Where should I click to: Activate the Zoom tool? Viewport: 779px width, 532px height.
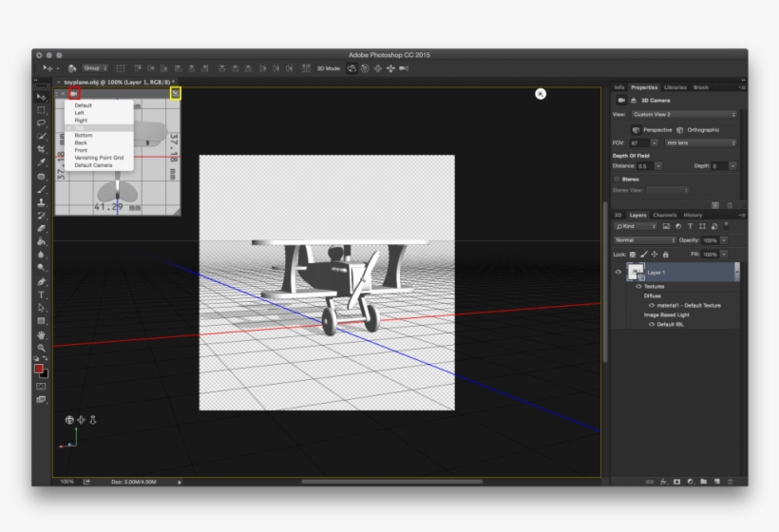pyautogui.click(x=41, y=348)
